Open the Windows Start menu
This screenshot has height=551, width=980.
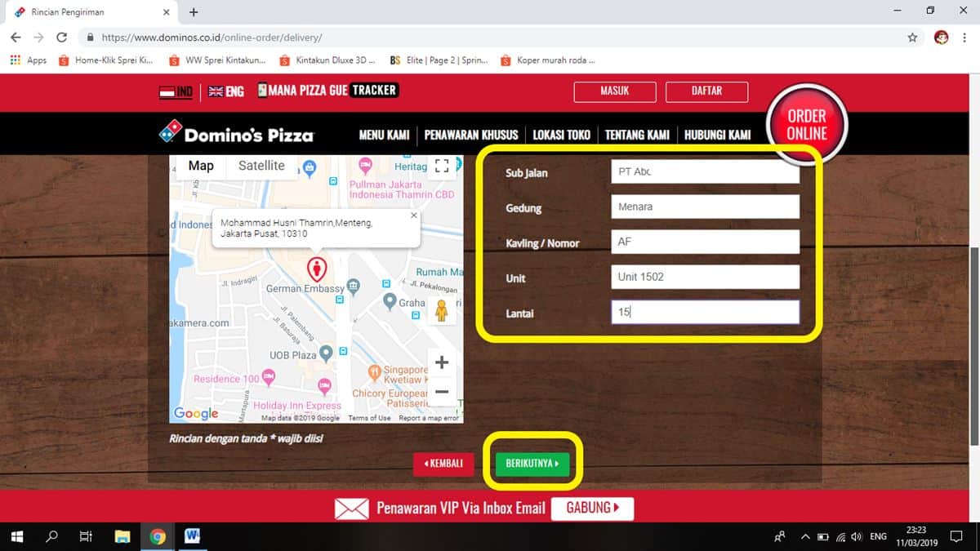click(x=16, y=536)
